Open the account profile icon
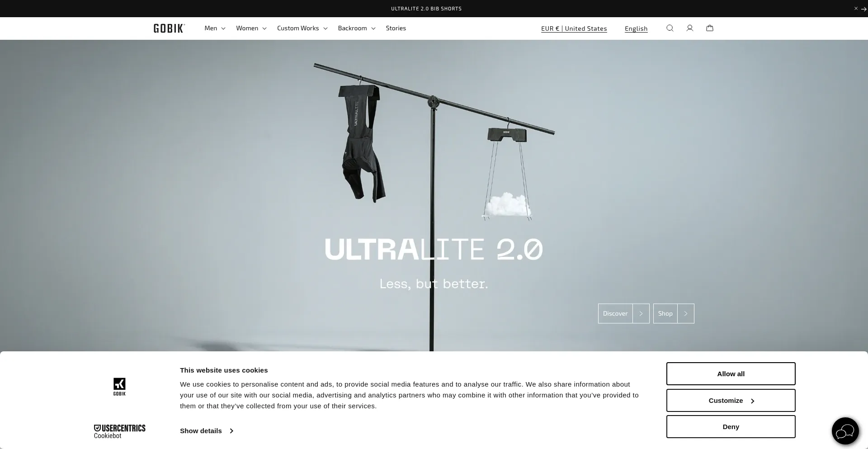Image resolution: width=868 pixels, height=449 pixels. (x=690, y=28)
